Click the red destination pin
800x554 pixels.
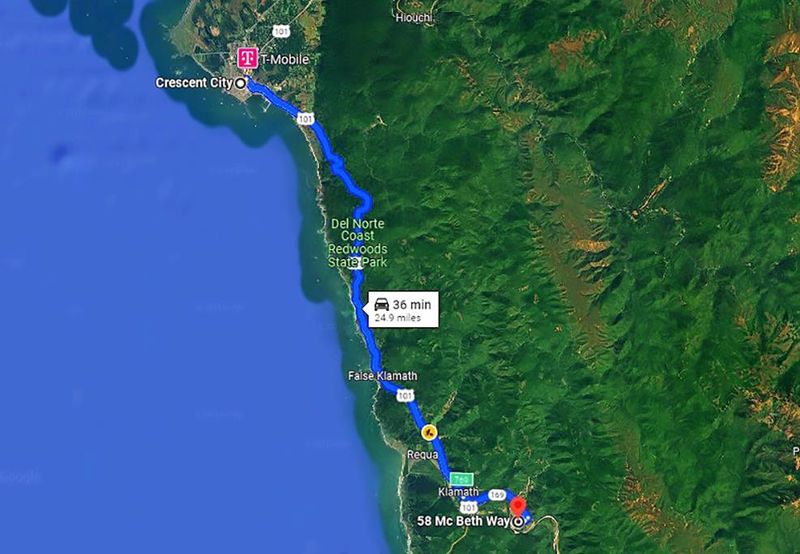tap(518, 508)
